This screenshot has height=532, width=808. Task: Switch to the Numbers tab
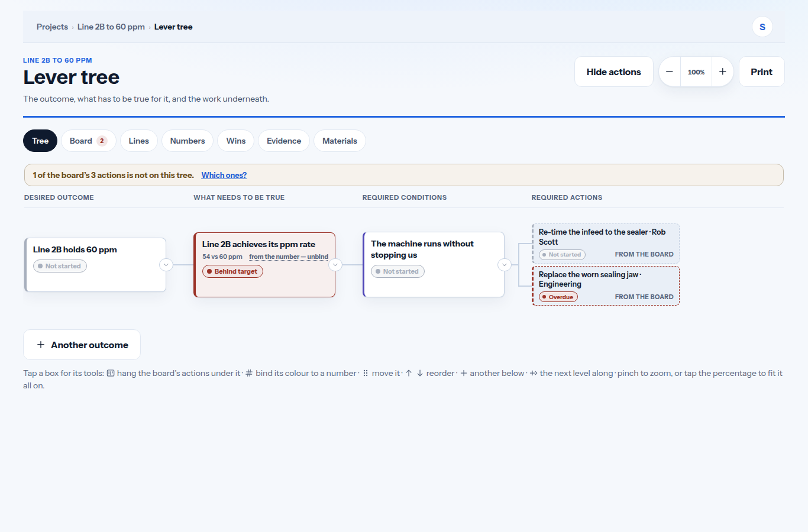pos(188,141)
